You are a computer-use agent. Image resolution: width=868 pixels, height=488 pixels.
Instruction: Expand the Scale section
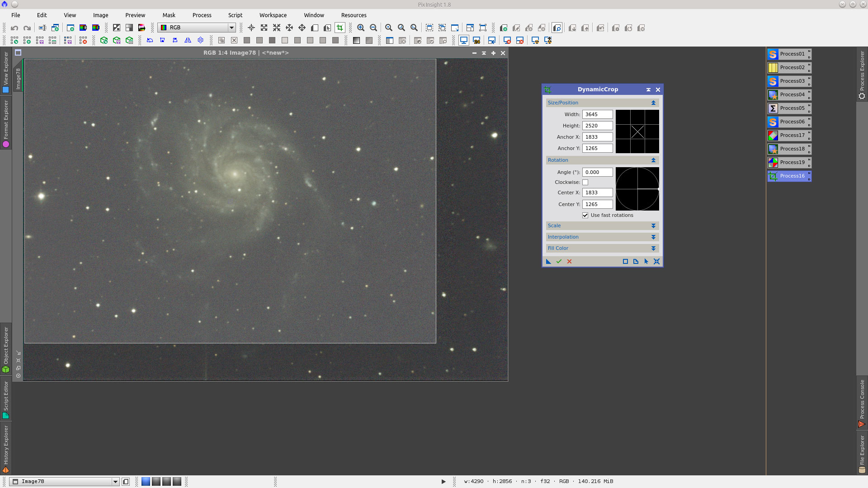(653, 225)
